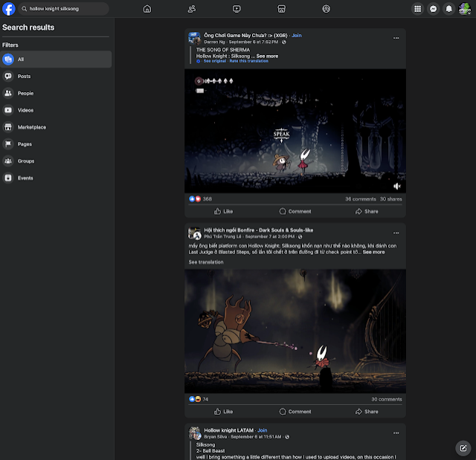Select the Groups filter
The width and height of the screenshot is (476, 460).
click(x=25, y=161)
